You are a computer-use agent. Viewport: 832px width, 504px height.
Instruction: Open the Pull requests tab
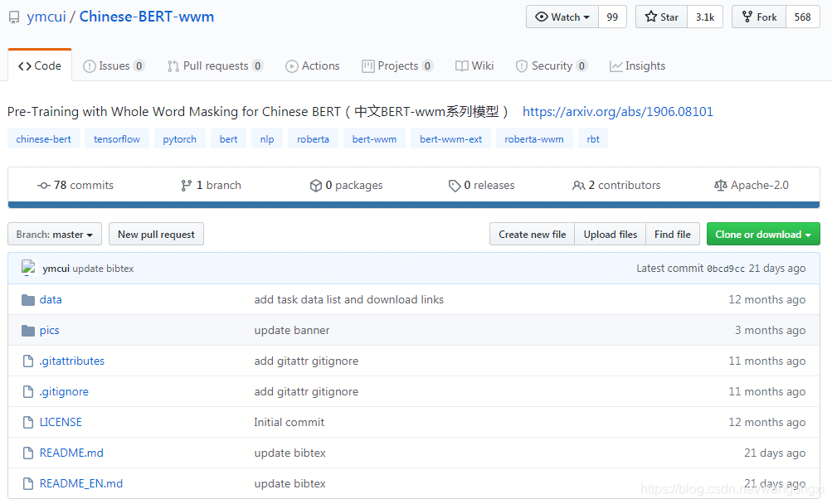coord(215,65)
